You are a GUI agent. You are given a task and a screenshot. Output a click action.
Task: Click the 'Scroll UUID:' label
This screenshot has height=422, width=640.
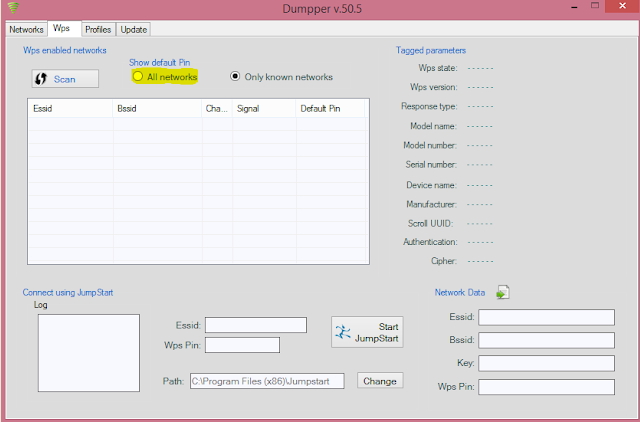coord(430,223)
